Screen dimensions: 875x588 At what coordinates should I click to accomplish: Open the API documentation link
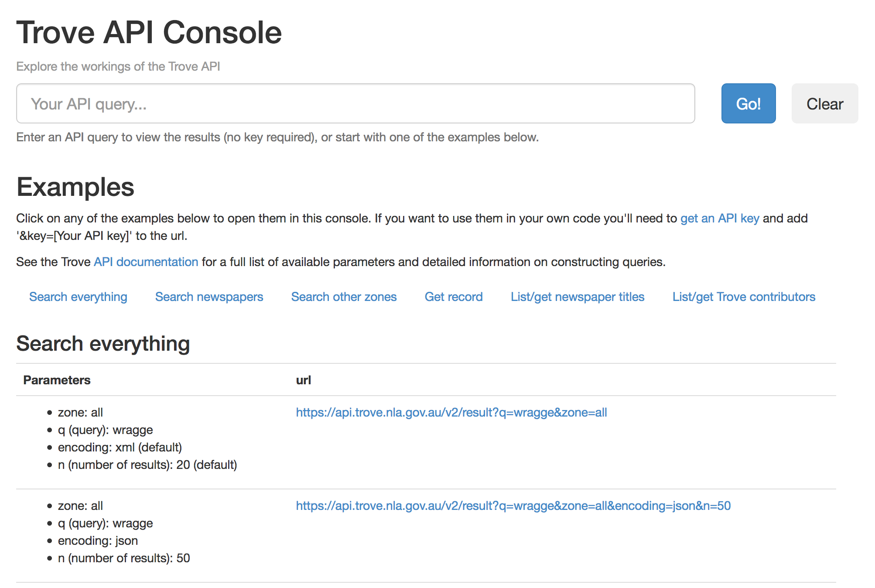[x=146, y=262]
